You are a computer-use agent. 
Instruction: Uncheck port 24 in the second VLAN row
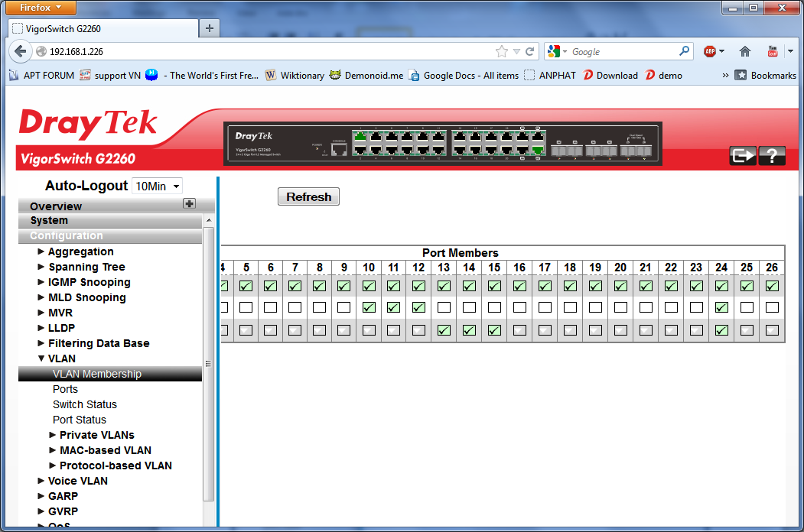[721, 307]
